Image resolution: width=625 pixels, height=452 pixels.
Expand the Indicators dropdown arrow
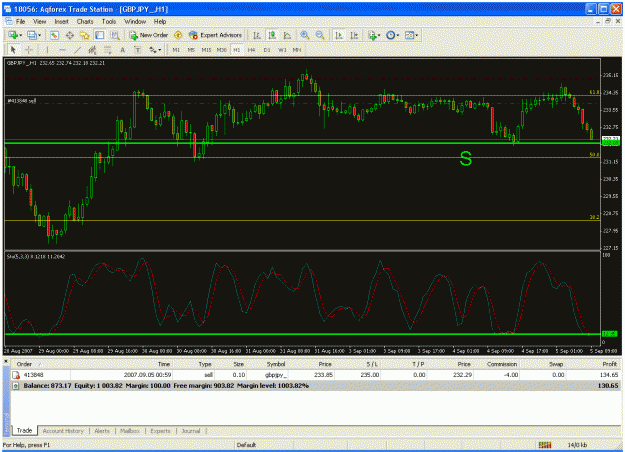(x=379, y=35)
